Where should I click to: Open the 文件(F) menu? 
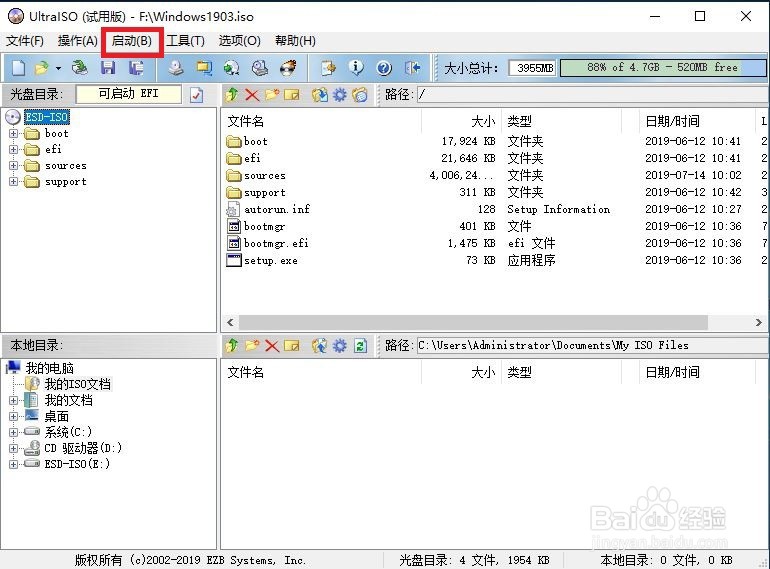(25, 41)
